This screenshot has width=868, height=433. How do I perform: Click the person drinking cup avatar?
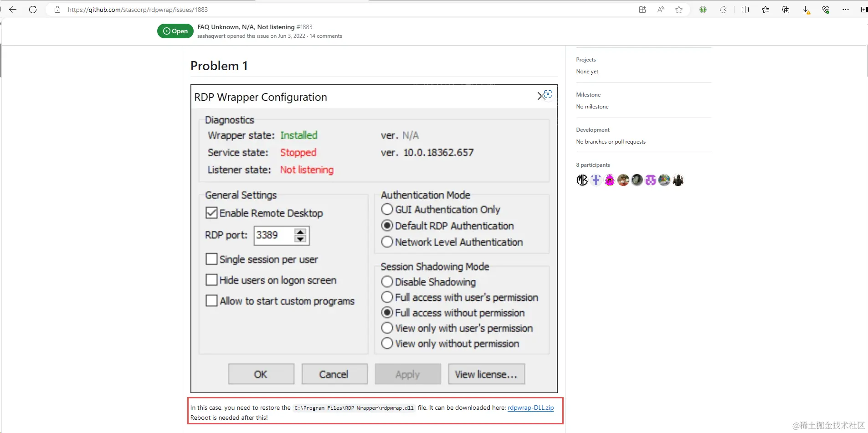(623, 180)
